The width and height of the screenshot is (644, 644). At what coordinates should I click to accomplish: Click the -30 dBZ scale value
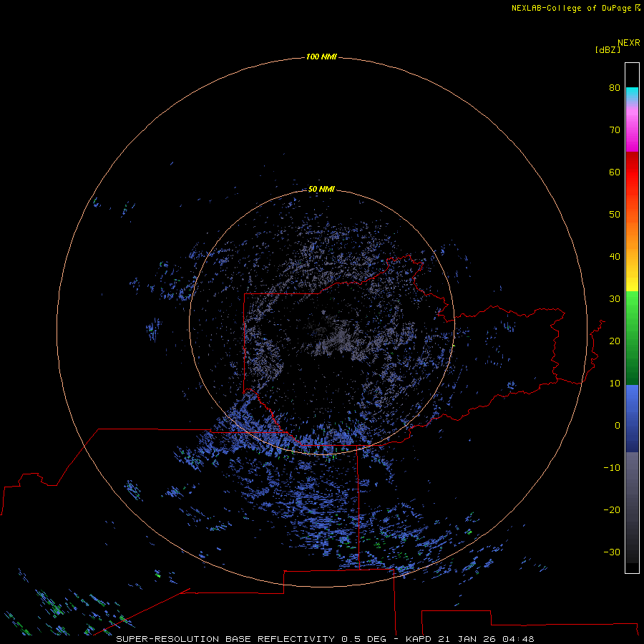coord(612,552)
